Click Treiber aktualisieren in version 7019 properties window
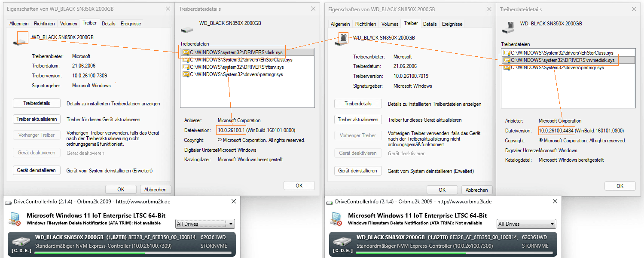Image resolution: width=644 pixels, height=258 pixels. tap(358, 120)
